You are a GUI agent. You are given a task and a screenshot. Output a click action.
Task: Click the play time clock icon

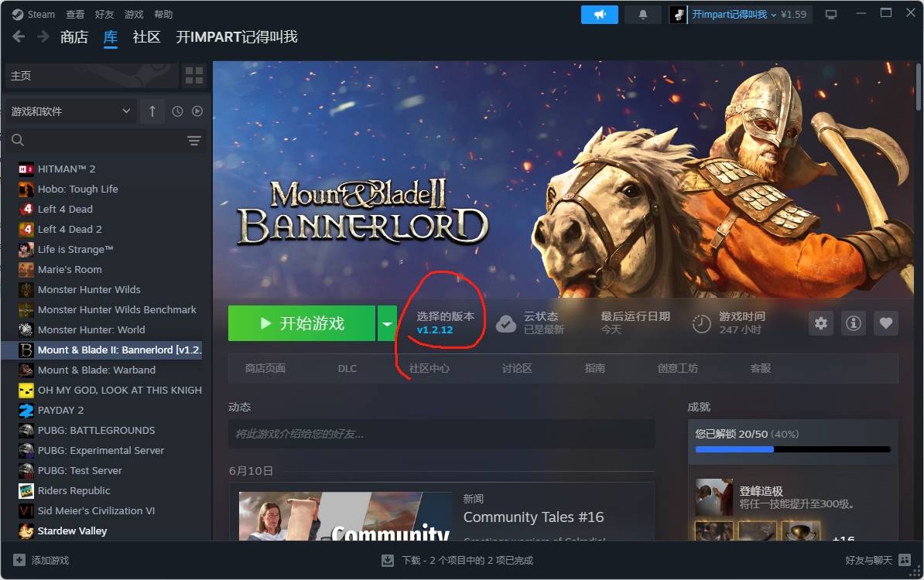(701, 324)
